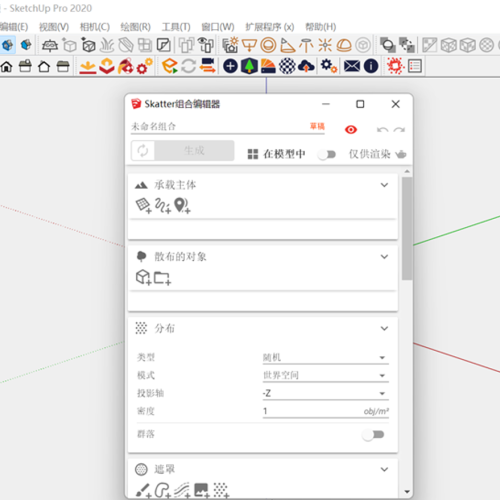Click the list panel icon beside Skatter icon
The height and width of the screenshot is (500, 500).
coord(415,66)
